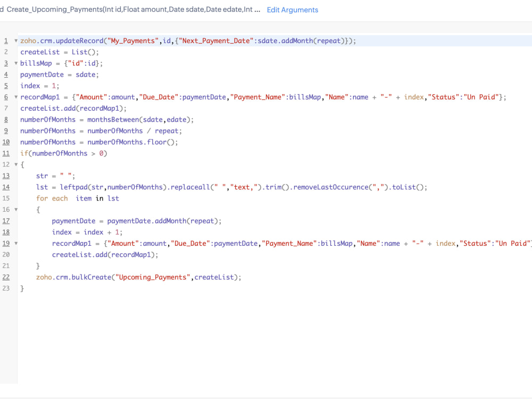Screen dimensions: 532x399
Task: Click closing brace on line 23
Action: (22, 288)
